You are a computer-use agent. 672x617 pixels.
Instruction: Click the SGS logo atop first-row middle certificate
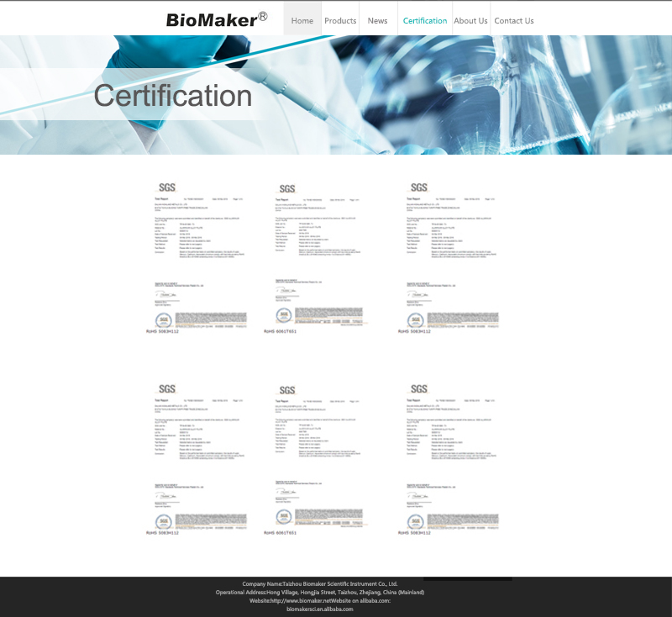(x=287, y=189)
